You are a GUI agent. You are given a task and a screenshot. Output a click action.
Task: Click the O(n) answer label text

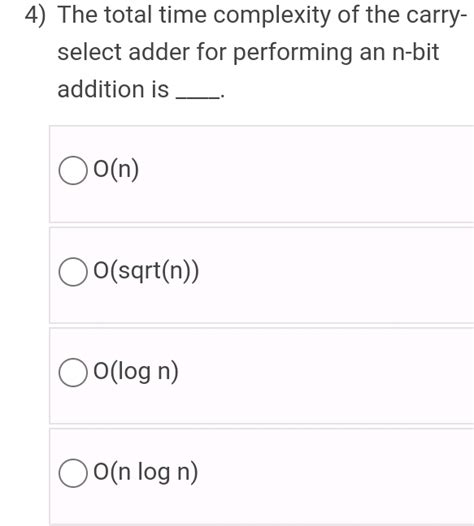pos(116,169)
